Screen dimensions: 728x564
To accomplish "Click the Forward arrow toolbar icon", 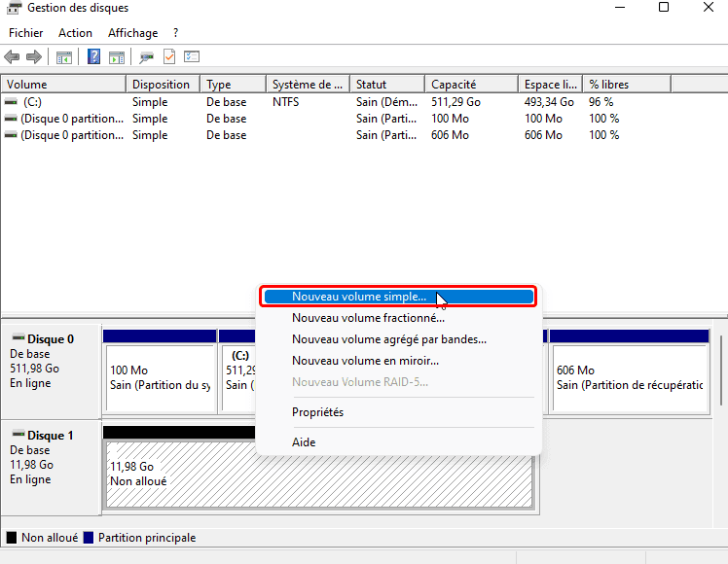I will (34, 57).
